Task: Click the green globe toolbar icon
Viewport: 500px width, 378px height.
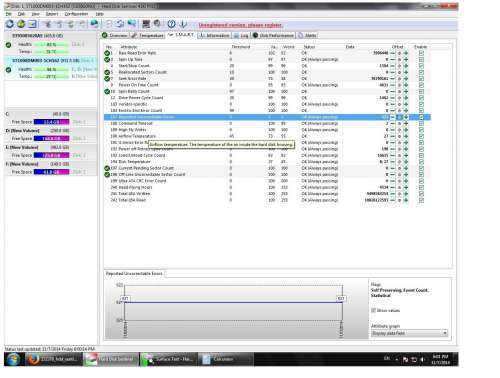Action: click(21, 24)
